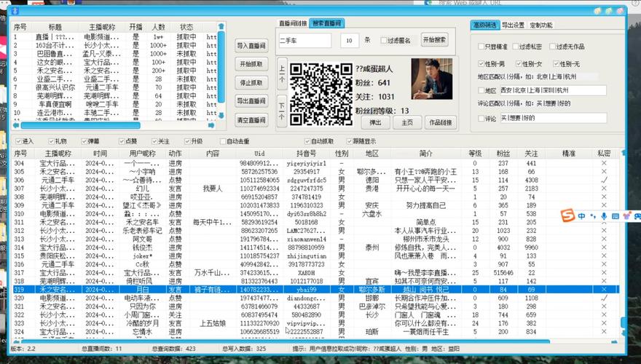This screenshot has height=364, width=641.
Task: Open the 导出设置 tab
Action: coord(513,25)
